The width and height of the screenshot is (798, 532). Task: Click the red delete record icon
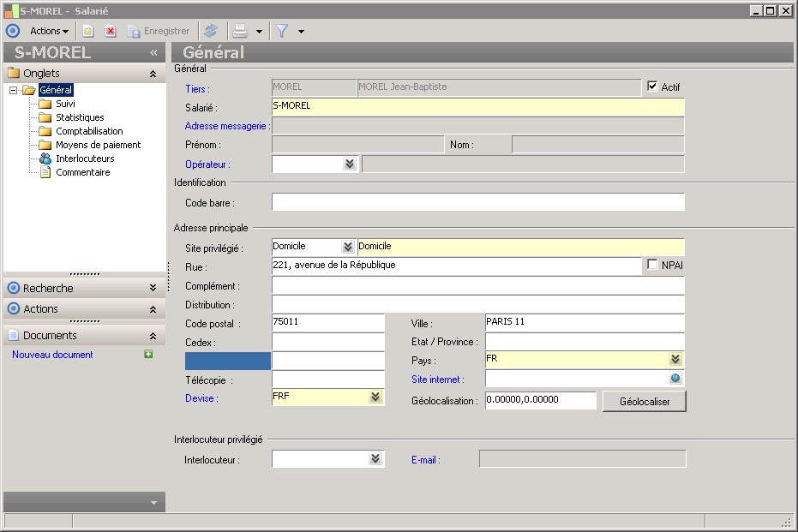point(111,31)
